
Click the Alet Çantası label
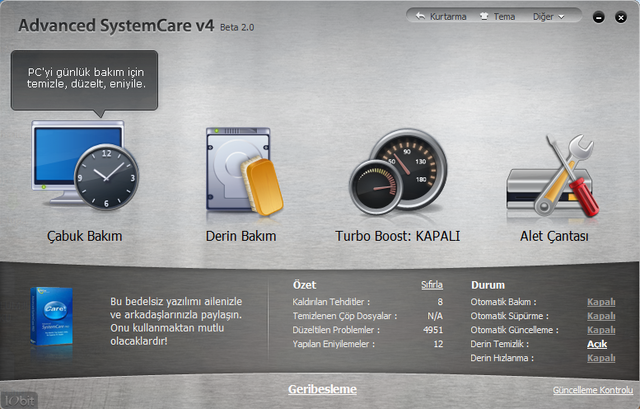coord(554,236)
